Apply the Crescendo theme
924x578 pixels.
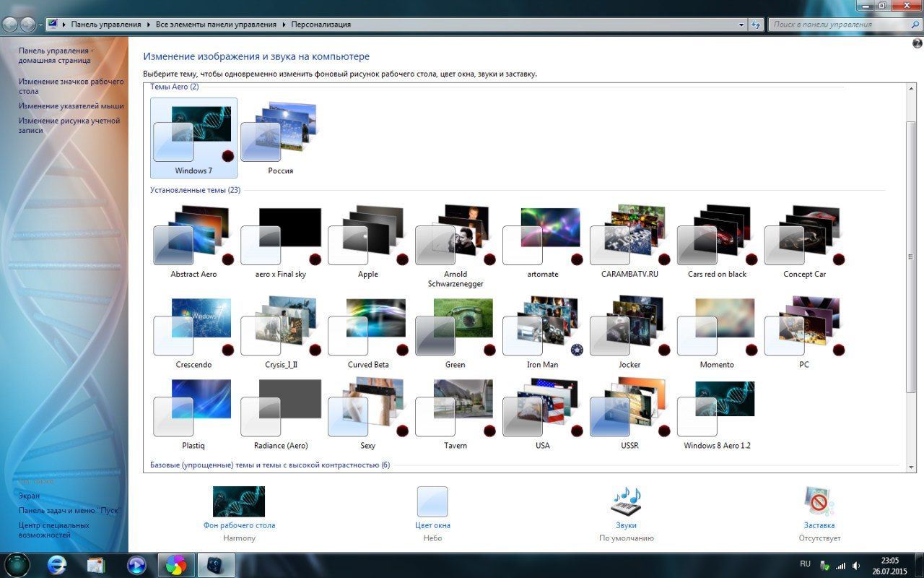(x=193, y=332)
